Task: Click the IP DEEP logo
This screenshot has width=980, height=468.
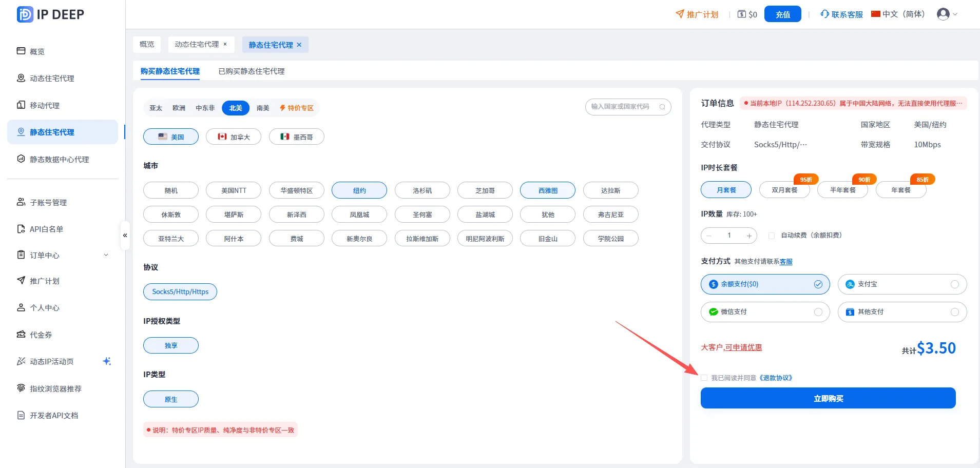Action: (50, 14)
